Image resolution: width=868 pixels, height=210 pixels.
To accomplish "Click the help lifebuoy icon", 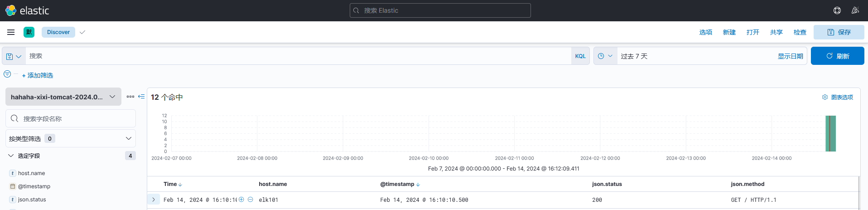I will click(x=837, y=10).
